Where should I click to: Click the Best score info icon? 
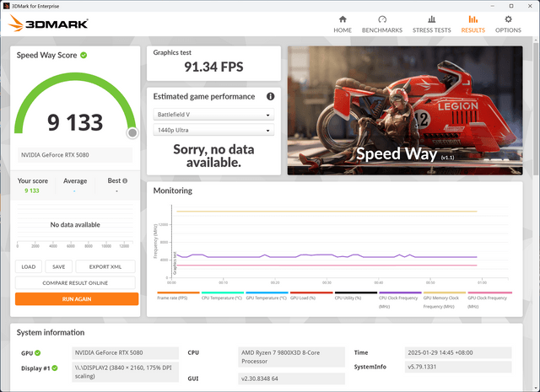click(125, 180)
